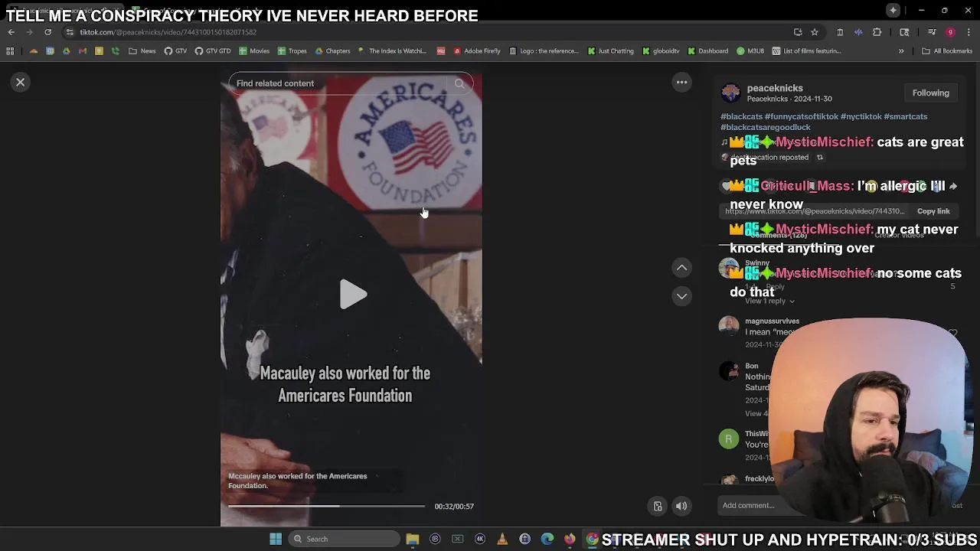Open the News bookmarks folder
This screenshot has height=551, width=980.
point(142,51)
